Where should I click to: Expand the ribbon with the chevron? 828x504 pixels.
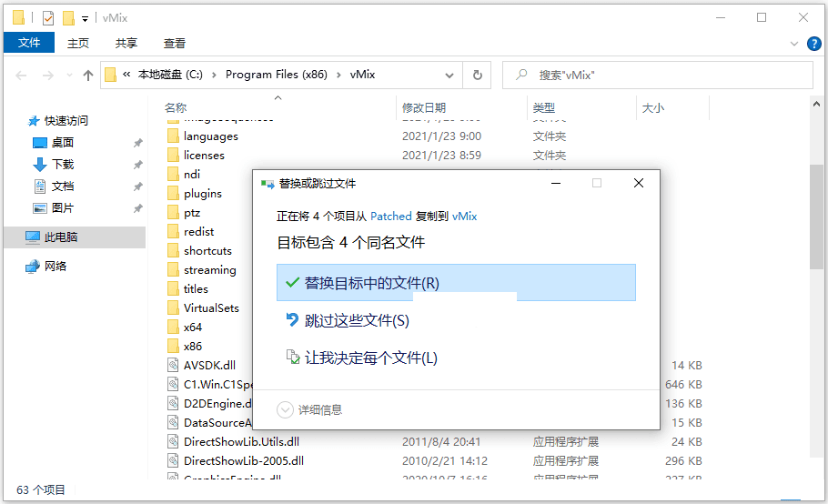793,44
